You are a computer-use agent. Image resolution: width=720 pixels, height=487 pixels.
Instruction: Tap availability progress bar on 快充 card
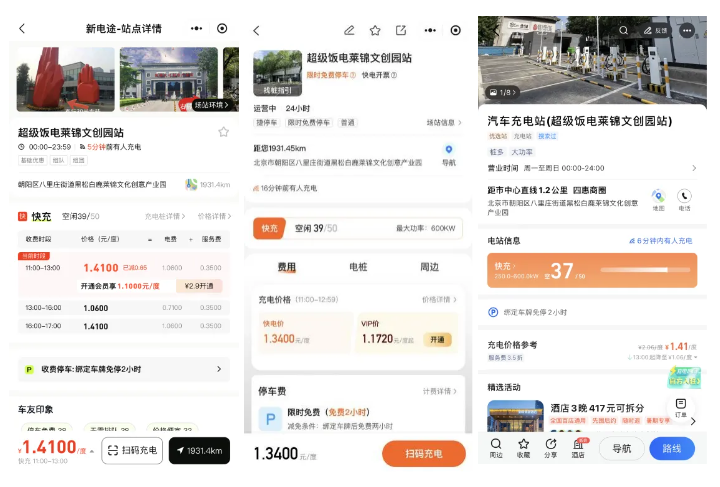pyautogui.click(x=645, y=270)
